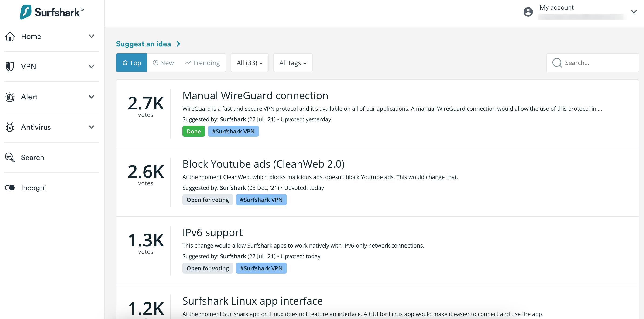This screenshot has height=319, width=644.
Task: Click the WireGuard description text
Action: (x=392, y=109)
